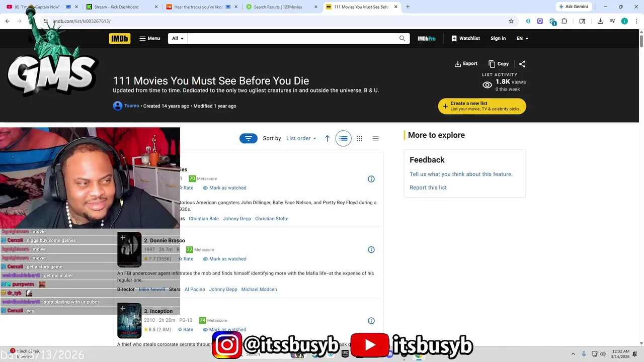Click the purple Twitch extension icon
The image size is (644, 362).
pyautogui.click(x=540, y=21)
